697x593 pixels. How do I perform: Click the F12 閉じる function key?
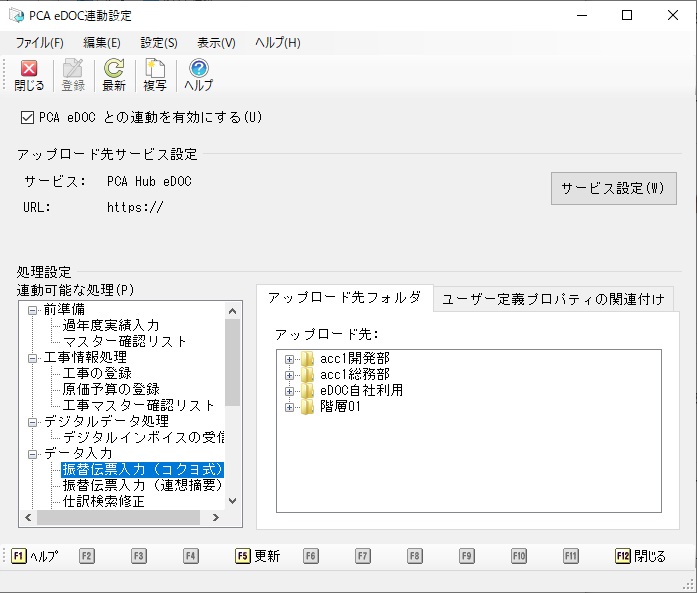point(641,556)
